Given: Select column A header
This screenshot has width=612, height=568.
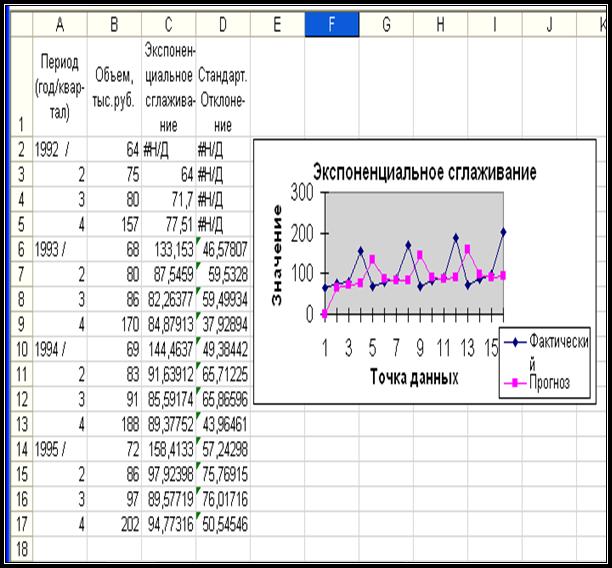Looking at the screenshot, I should (x=60, y=25).
